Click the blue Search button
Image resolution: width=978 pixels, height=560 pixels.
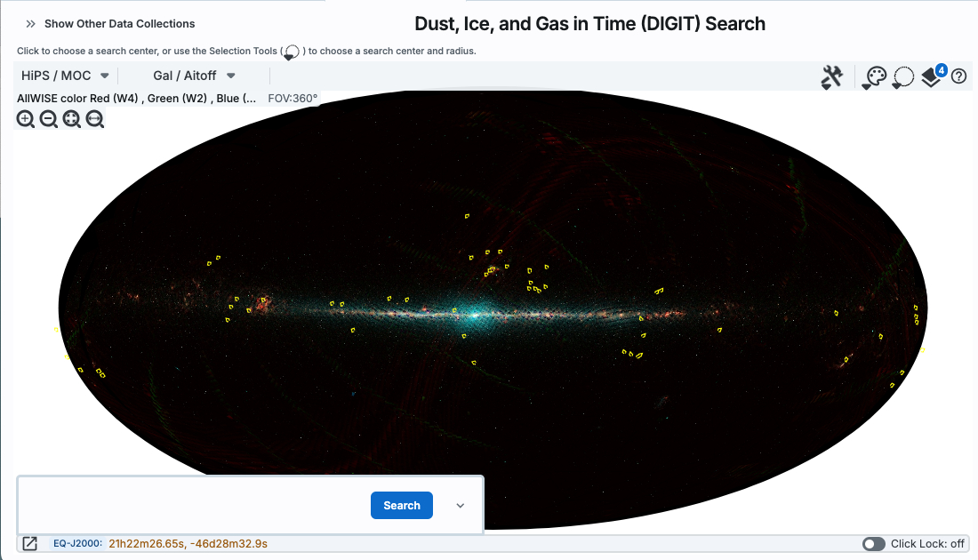tap(402, 506)
